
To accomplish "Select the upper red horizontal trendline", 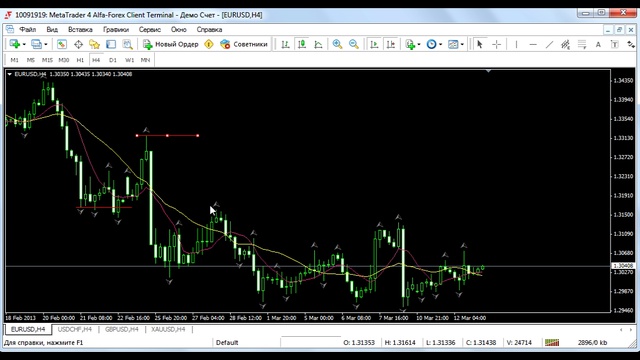I will (x=167, y=136).
